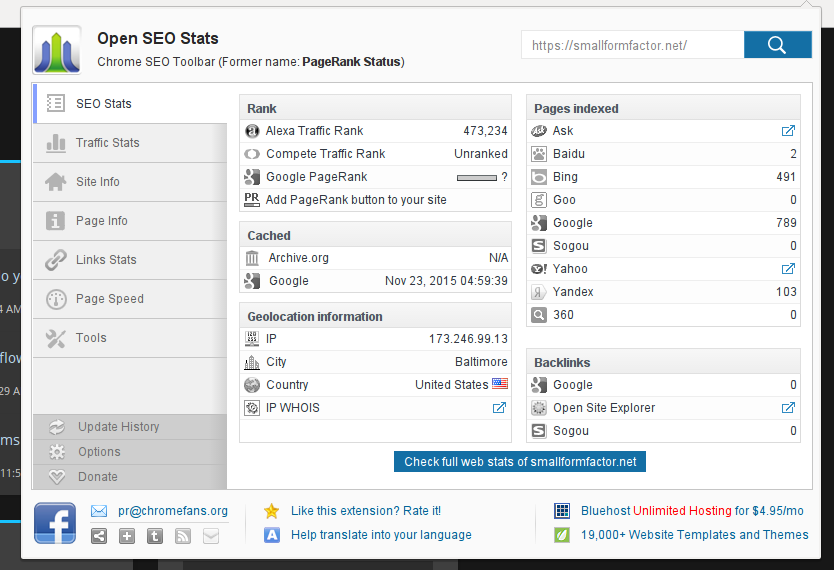Click the Yandex icon
This screenshot has width=834, height=570.
[x=539, y=292]
